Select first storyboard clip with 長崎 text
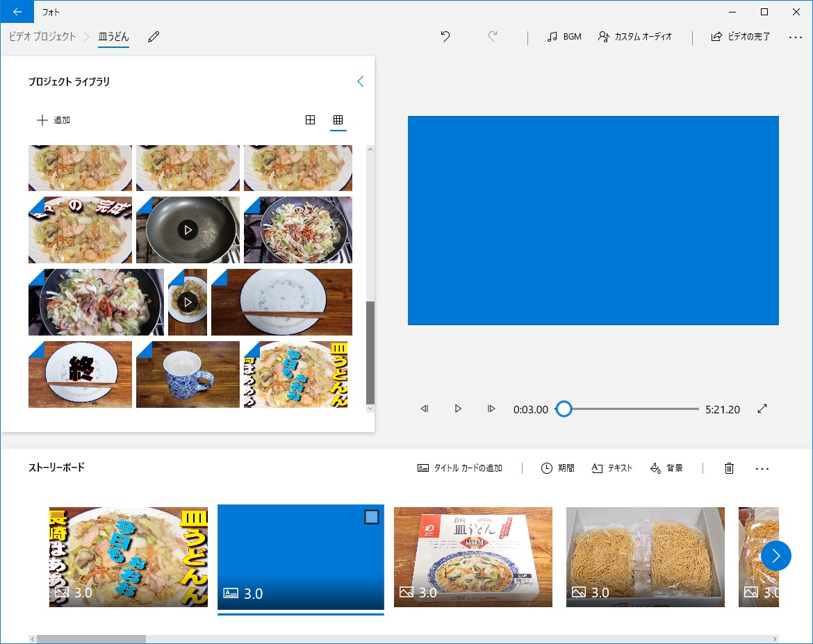 pyautogui.click(x=129, y=557)
